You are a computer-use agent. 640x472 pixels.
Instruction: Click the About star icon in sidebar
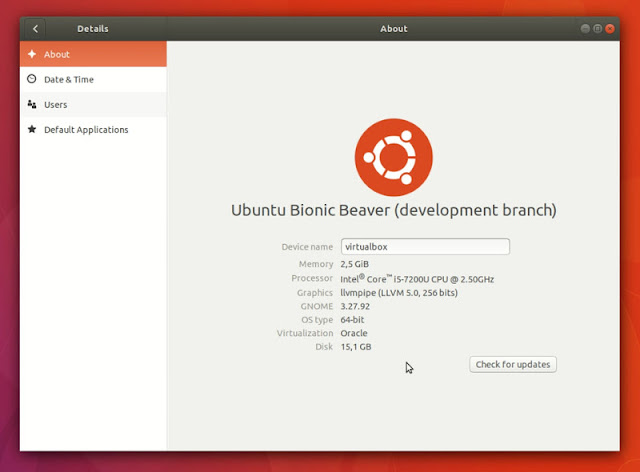[32, 54]
